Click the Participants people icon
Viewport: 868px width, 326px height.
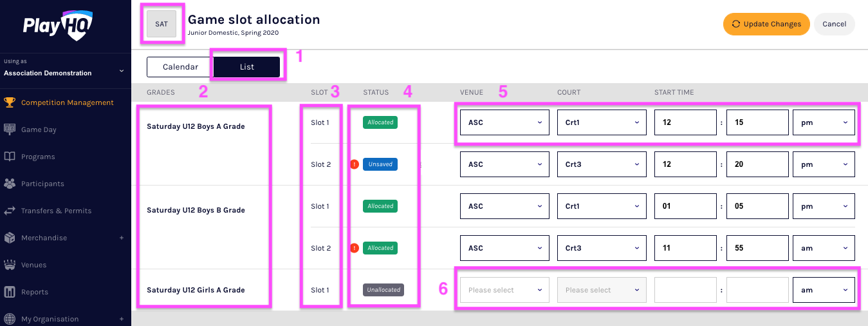10,184
